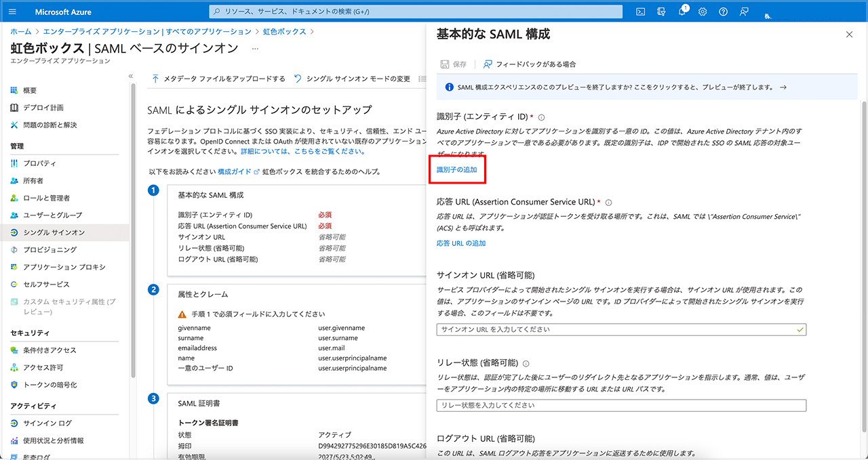The image size is (868, 460).
Task: Click the help question mark icon
Action: tap(724, 12)
